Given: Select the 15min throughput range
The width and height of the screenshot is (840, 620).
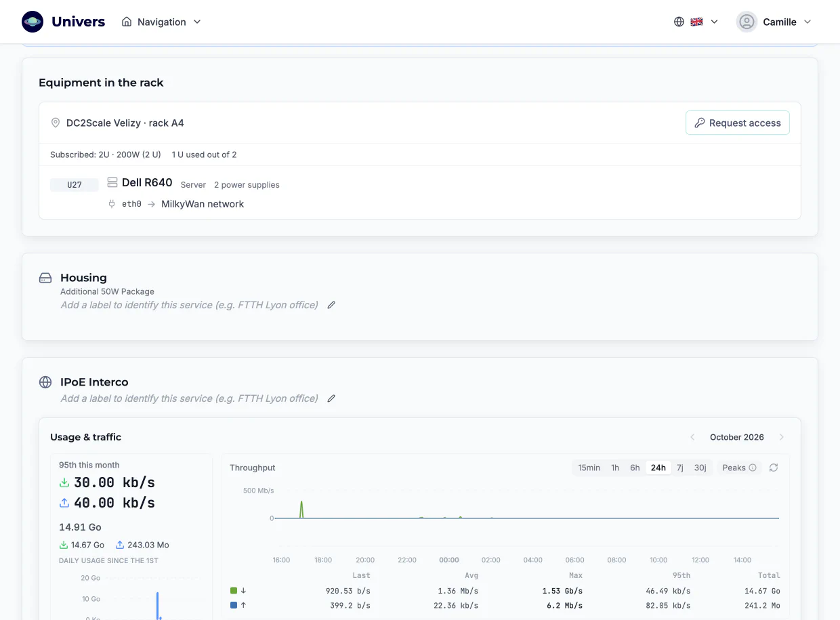Looking at the screenshot, I should point(589,468).
